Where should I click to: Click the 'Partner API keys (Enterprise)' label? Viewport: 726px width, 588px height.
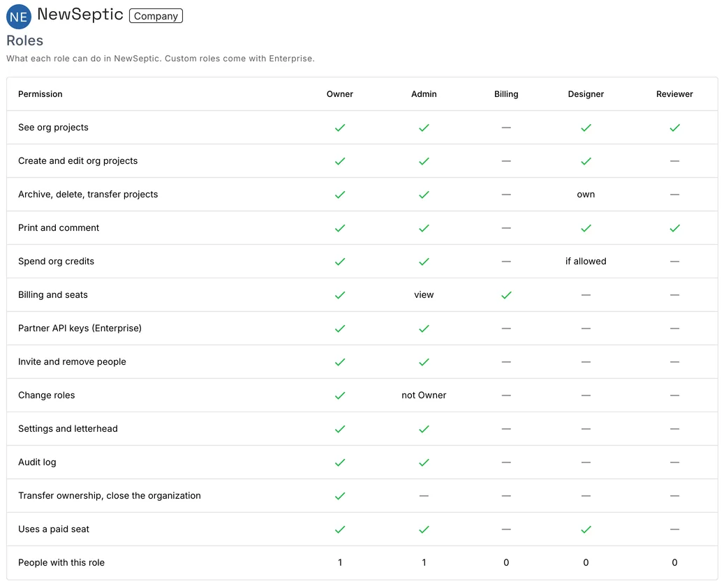point(80,329)
